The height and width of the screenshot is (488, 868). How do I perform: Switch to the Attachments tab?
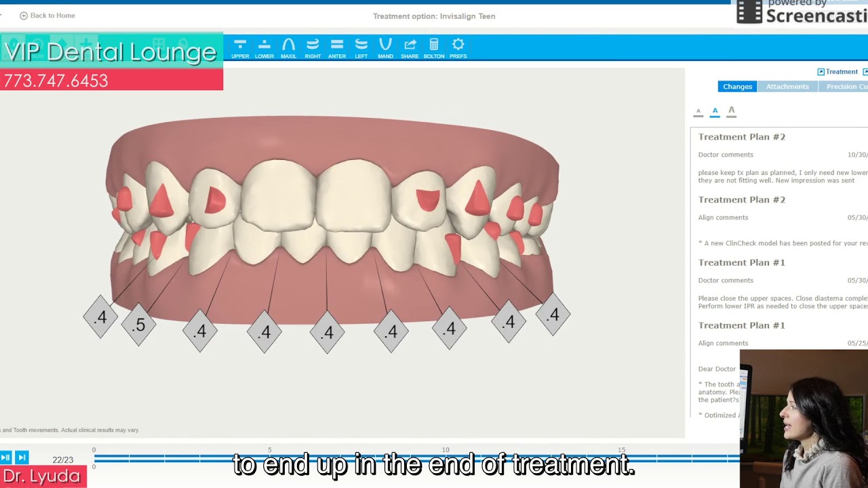787,87
